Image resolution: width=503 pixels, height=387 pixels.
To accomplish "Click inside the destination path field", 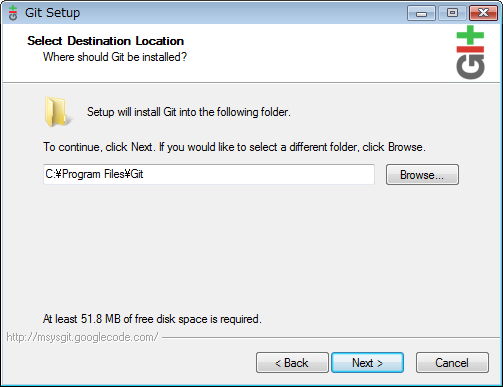I will 209,174.
